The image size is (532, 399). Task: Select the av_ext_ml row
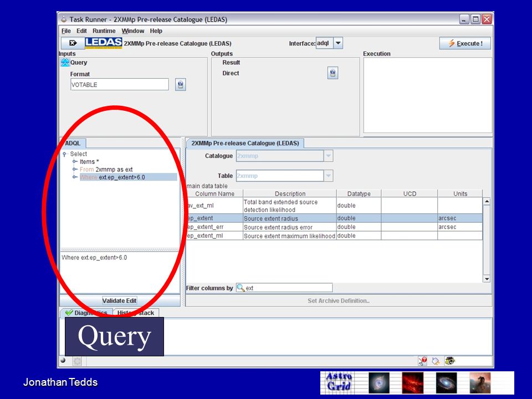335,206
